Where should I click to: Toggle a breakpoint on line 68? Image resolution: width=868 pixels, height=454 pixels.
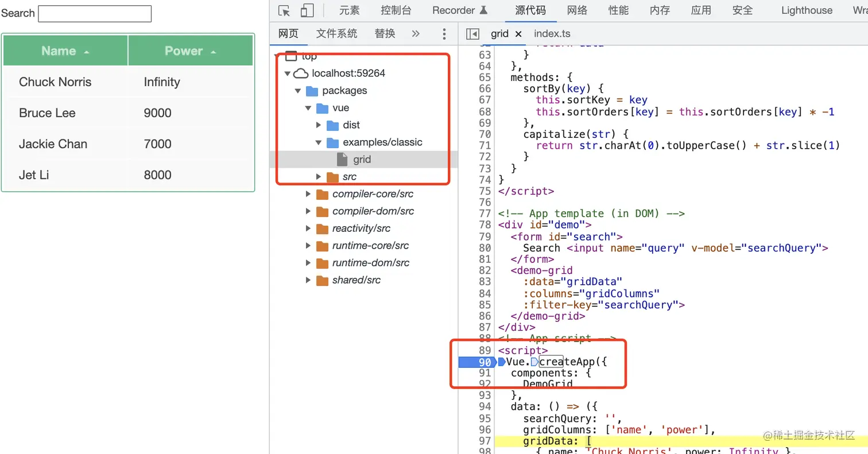485,111
